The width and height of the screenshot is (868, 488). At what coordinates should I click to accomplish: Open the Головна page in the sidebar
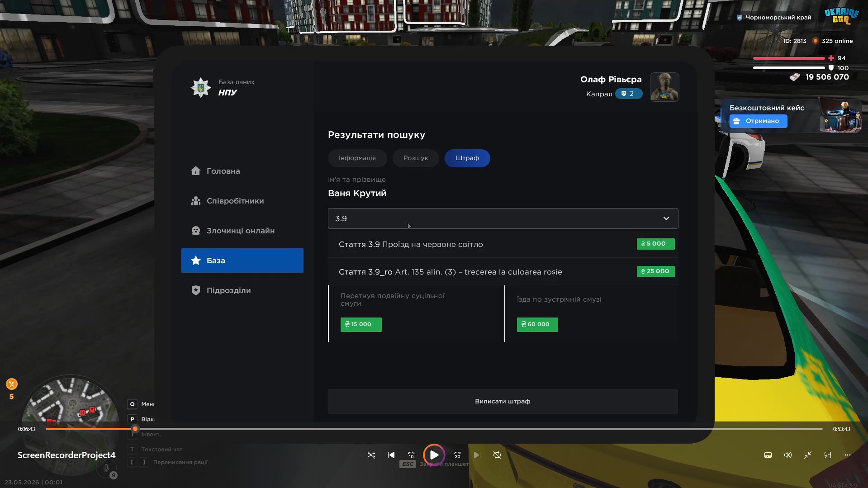click(242, 171)
